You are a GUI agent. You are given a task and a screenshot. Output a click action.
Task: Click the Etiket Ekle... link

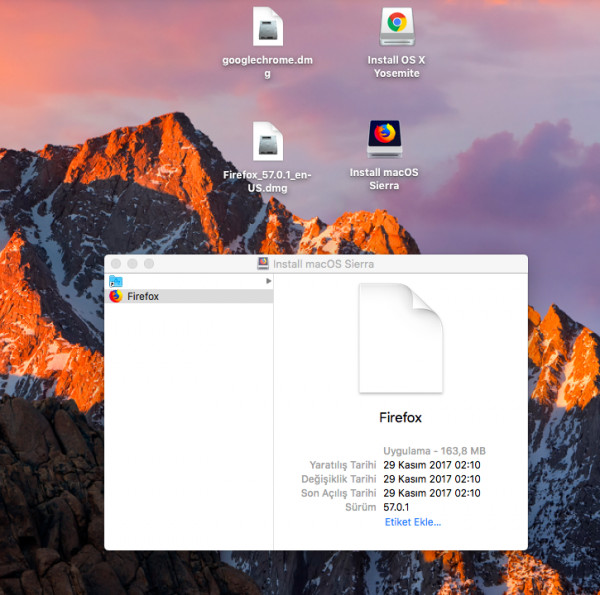(x=413, y=522)
